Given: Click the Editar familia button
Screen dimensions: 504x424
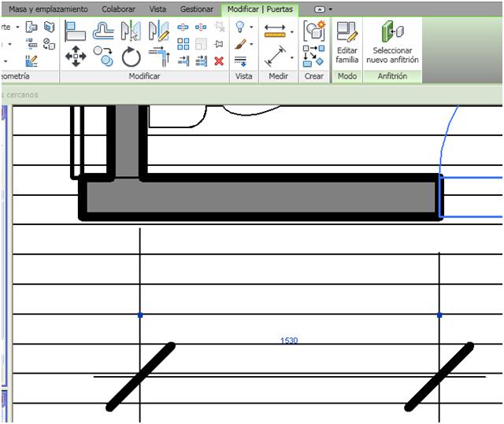Looking at the screenshot, I should click(346, 43).
